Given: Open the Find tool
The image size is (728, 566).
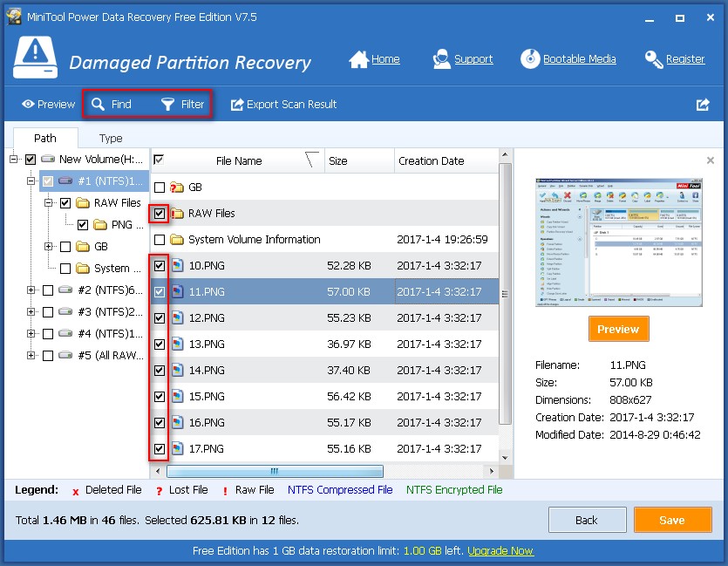Looking at the screenshot, I should pyautogui.click(x=112, y=103).
